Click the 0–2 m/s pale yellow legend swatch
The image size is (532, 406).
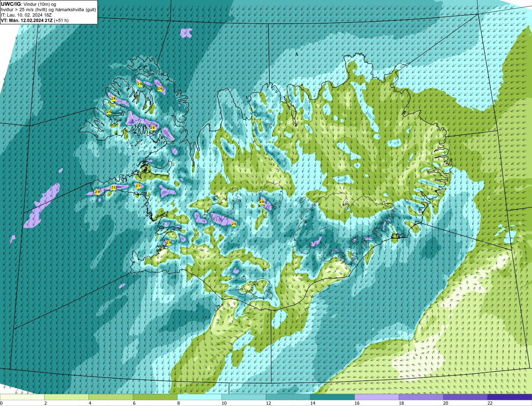pyautogui.click(x=22, y=397)
